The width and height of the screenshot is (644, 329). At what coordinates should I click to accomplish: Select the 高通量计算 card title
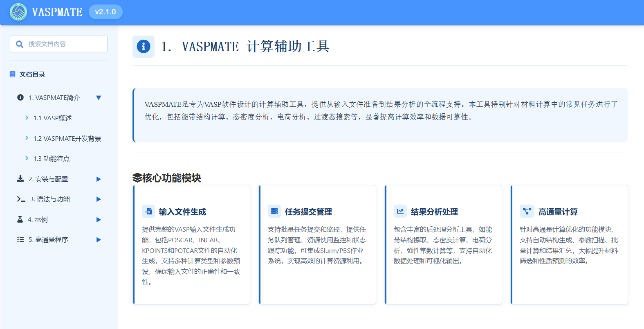pyautogui.click(x=558, y=212)
